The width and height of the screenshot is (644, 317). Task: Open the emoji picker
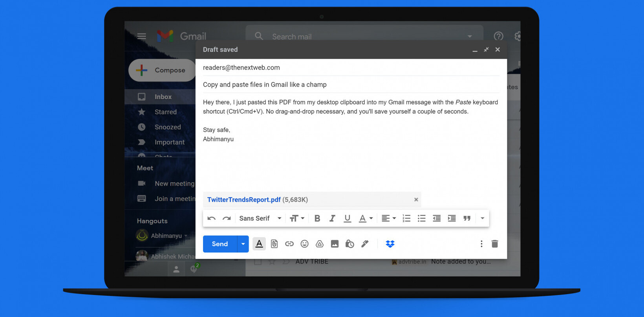click(304, 244)
